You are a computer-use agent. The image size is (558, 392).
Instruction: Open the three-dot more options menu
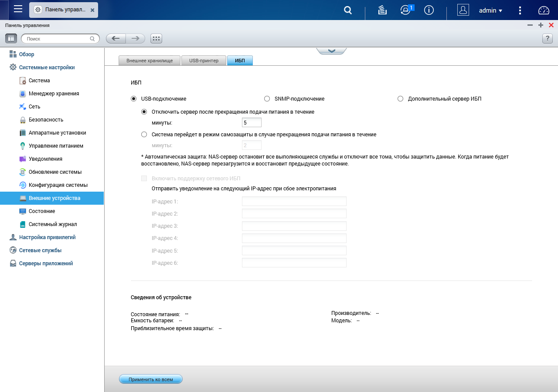click(x=520, y=10)
